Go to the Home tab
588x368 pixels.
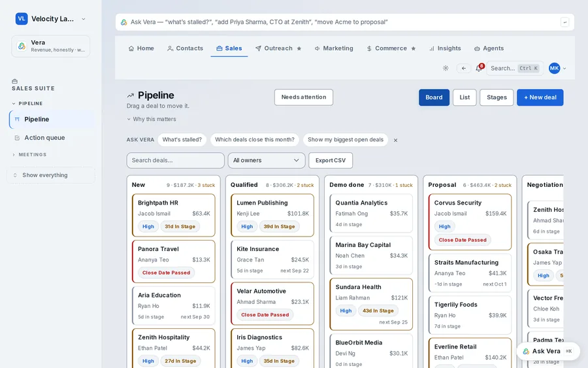[x=141, y=48]
